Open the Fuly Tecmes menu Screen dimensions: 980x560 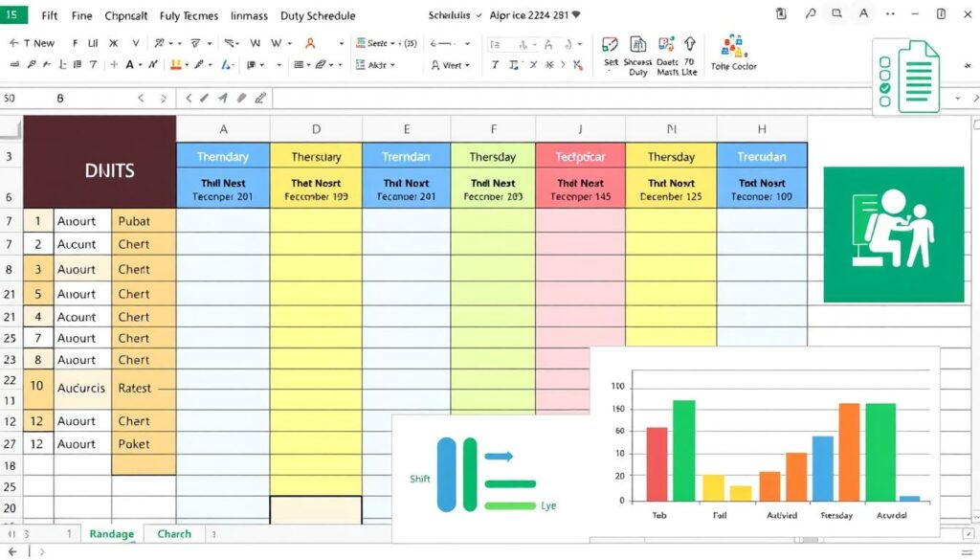tap(189, 15)
